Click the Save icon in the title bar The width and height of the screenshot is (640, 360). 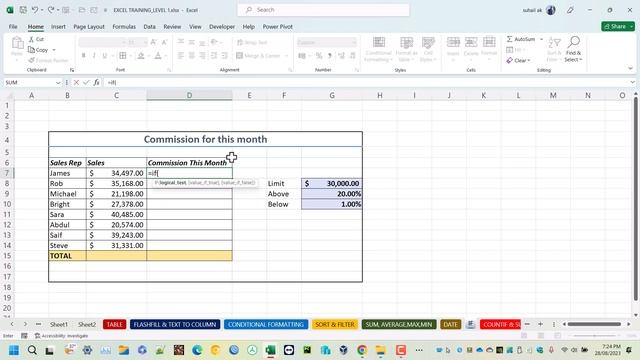coord(23,10)
